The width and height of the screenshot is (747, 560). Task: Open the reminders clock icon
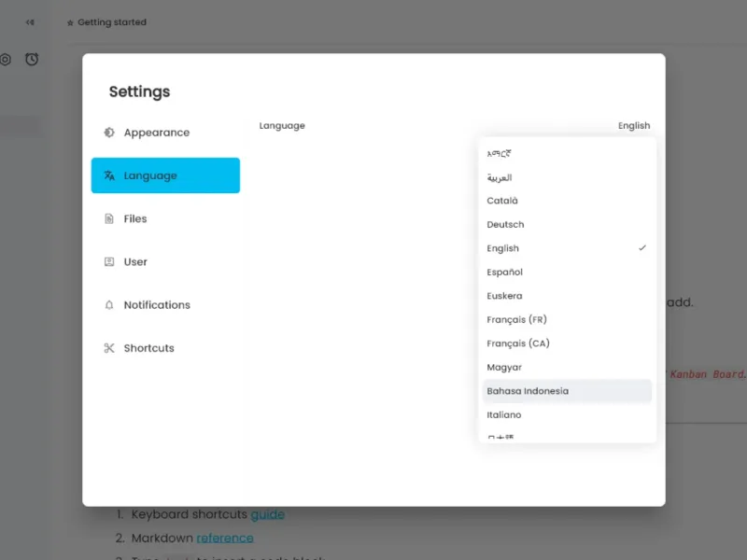click(x=32, y=59)
